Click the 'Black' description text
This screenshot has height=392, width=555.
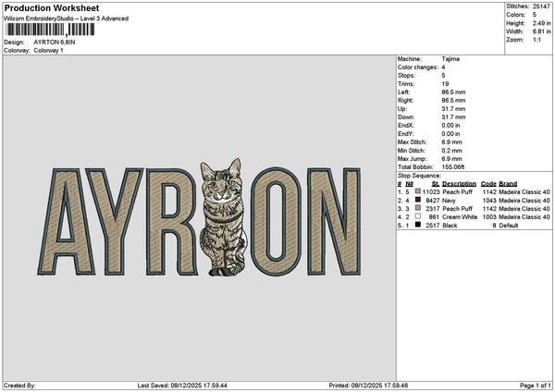click(450, 226)
